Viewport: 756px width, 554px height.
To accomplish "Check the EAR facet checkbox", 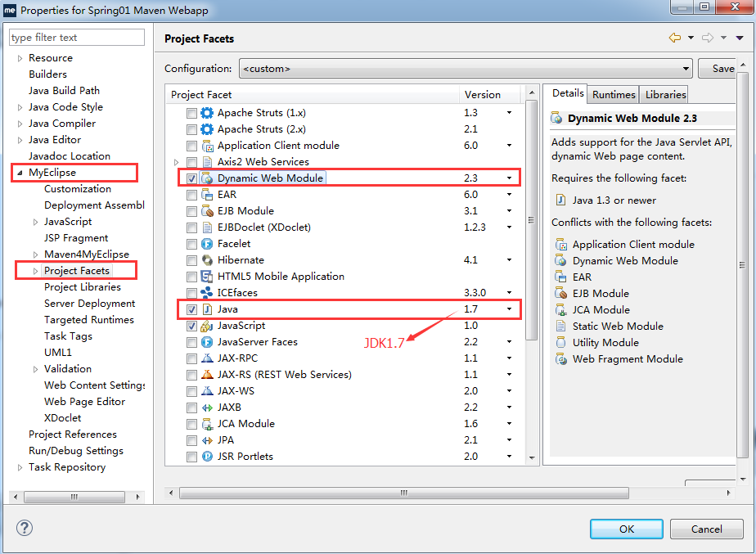I will click(192, 196).
